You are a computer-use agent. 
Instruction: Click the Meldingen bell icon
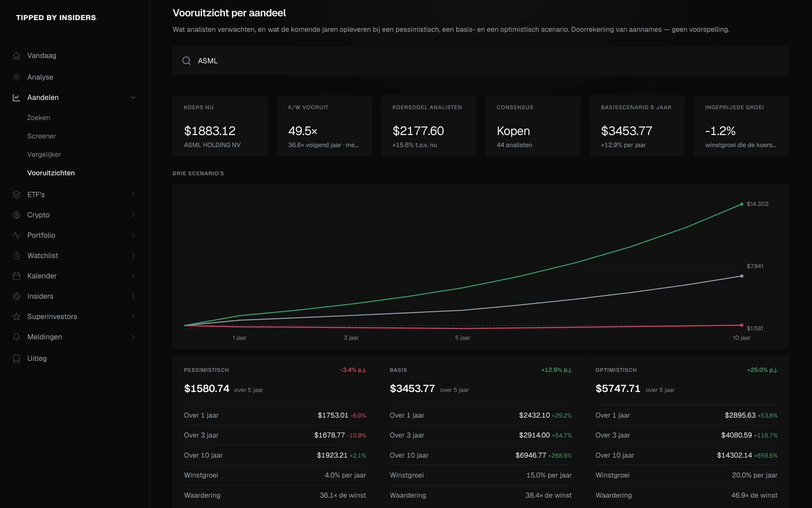click(x=16, y=337)
